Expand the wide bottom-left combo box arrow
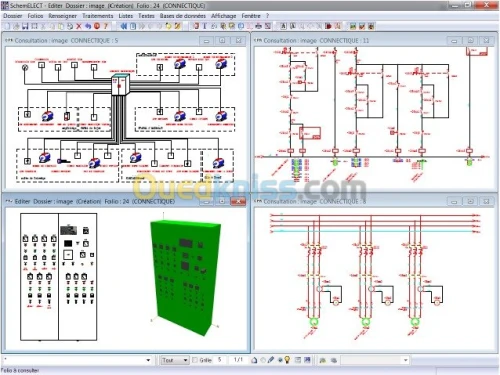This screenshot has height=375, width=500. [148, 360]
